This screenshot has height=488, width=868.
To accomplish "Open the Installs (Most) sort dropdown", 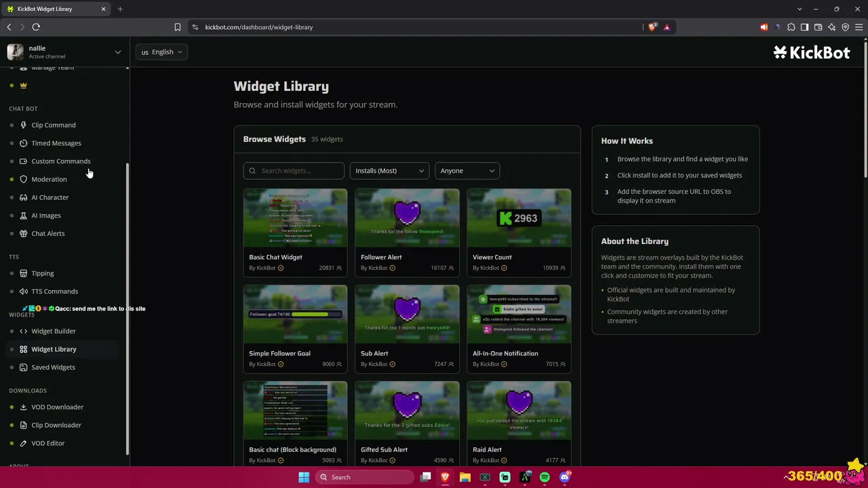I will pyautogui.click(x=389, y=171).
